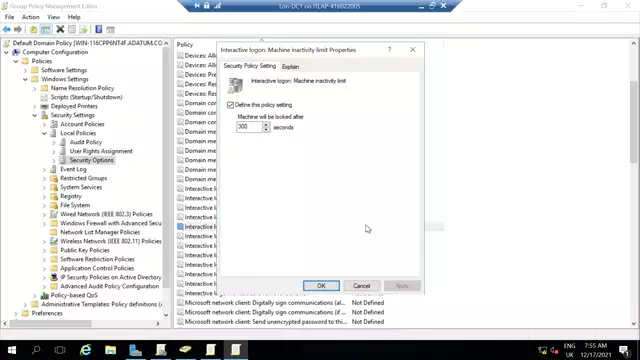Open the Help book toolbar icon
The image size is (640, 360).
coord(98,29)
